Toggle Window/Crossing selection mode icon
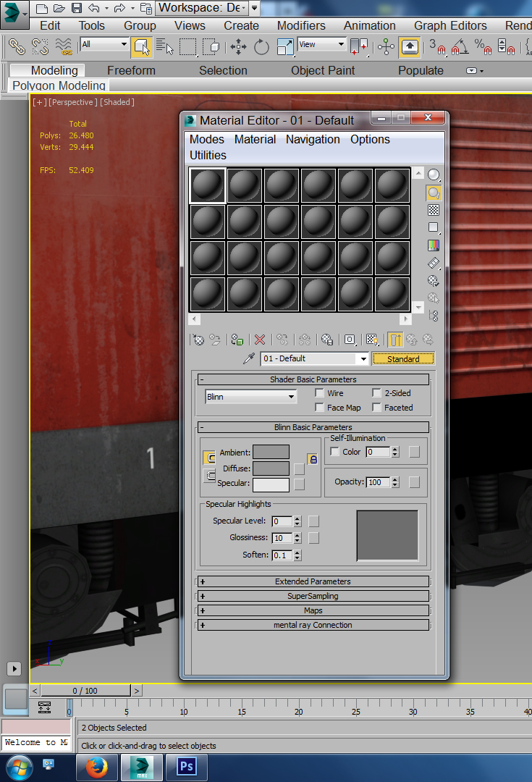 pos(211,47)
